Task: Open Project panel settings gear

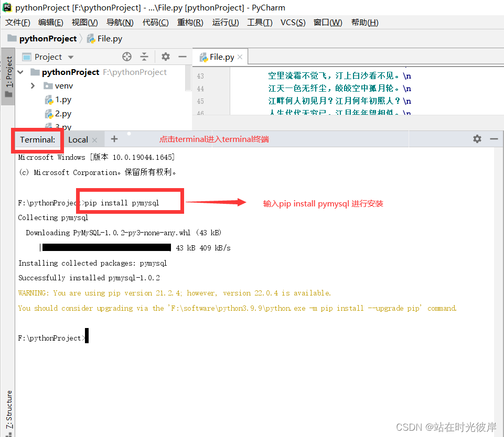Action: [166, 57]
